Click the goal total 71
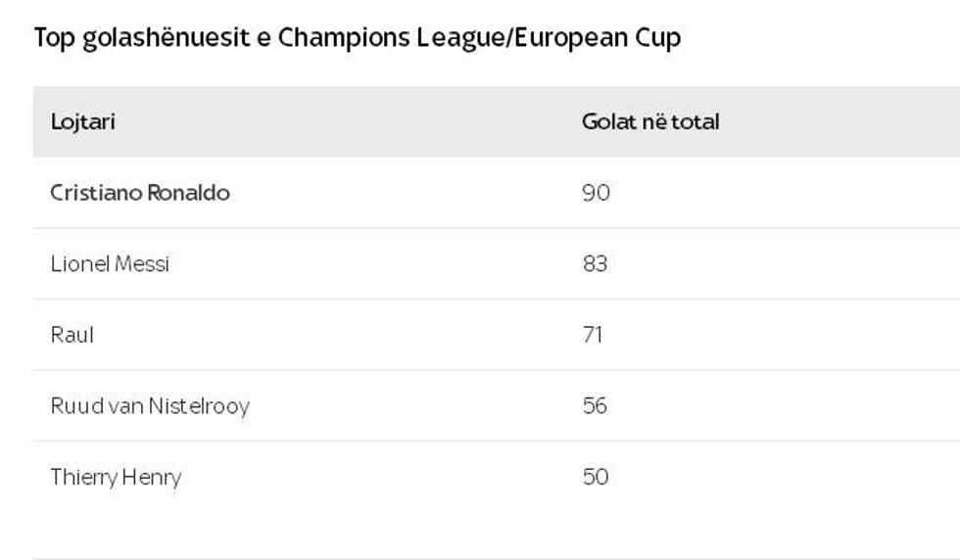Image resolution: width=960 pixels, height=560 pixels. (593, 335)
